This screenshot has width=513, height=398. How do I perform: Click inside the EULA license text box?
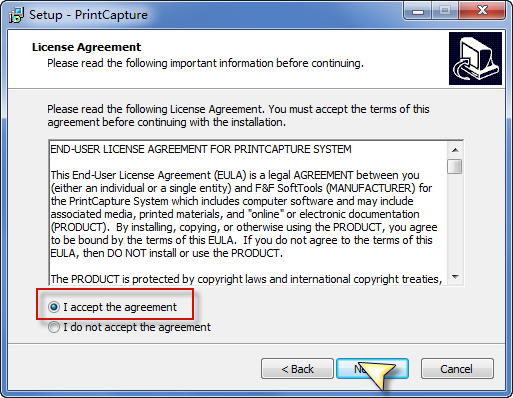click(x=248, y=213)
